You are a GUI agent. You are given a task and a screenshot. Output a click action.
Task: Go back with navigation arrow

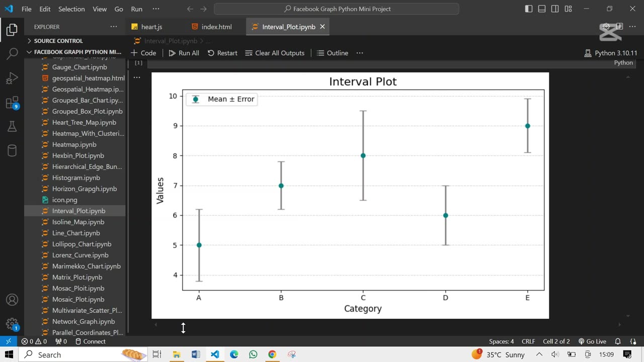[190, 9]
